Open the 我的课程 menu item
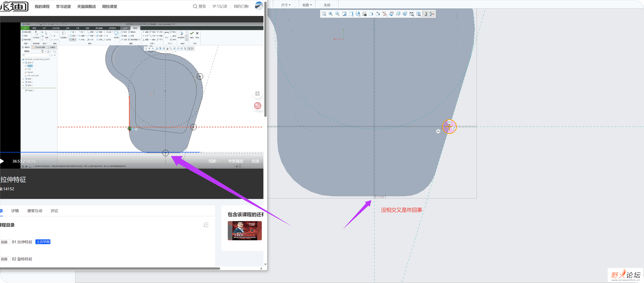The image size is (644, 283). 42,7
